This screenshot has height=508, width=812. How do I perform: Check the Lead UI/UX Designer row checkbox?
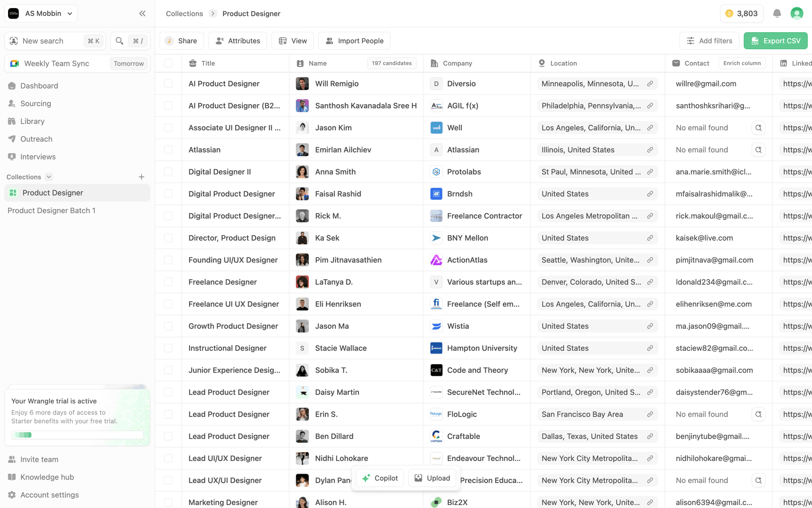pos(168,458)
